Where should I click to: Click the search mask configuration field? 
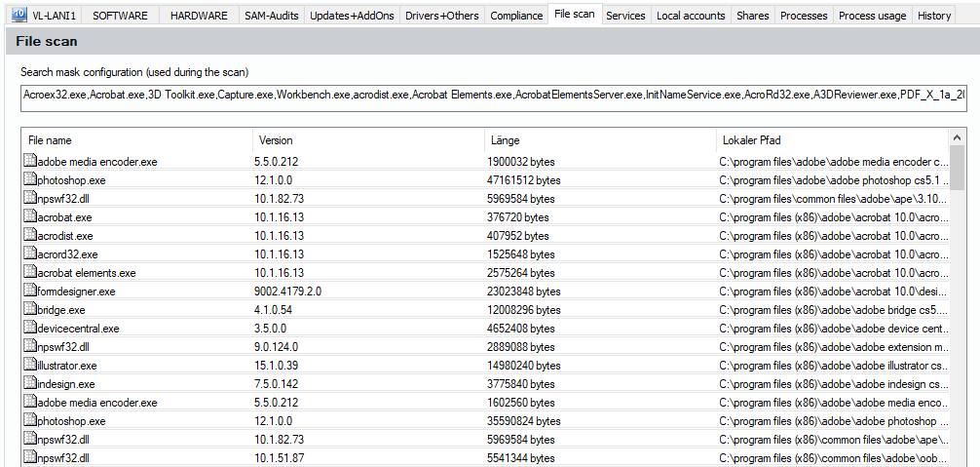tap(492, 95)
